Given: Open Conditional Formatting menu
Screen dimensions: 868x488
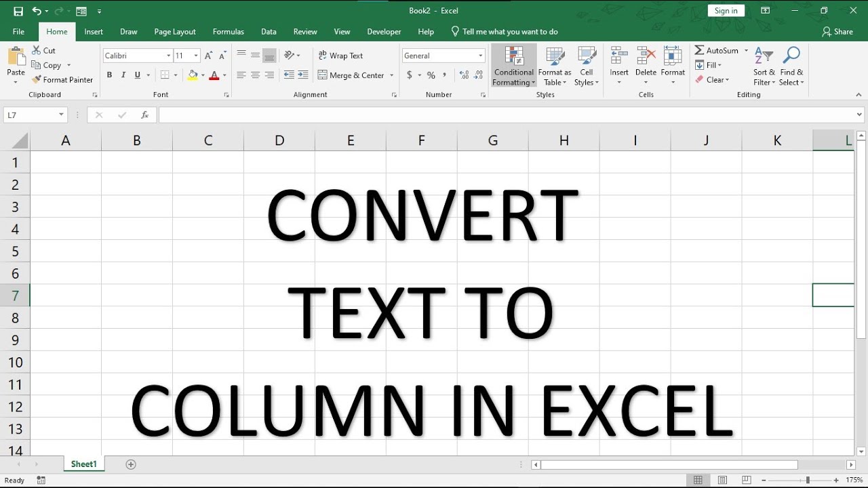Looking at the screenshot, I should click(x=513, y=66).
